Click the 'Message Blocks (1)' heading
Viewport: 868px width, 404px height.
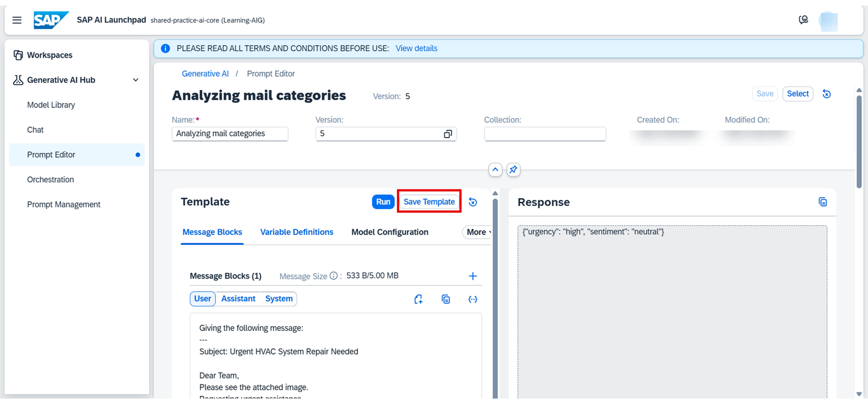(226, 276)
